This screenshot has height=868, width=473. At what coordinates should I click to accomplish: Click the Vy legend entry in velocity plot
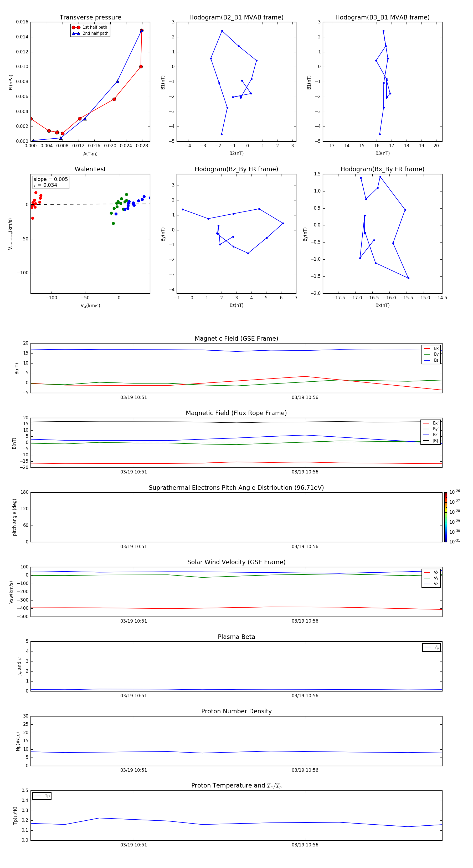click(x=431, y=578)
